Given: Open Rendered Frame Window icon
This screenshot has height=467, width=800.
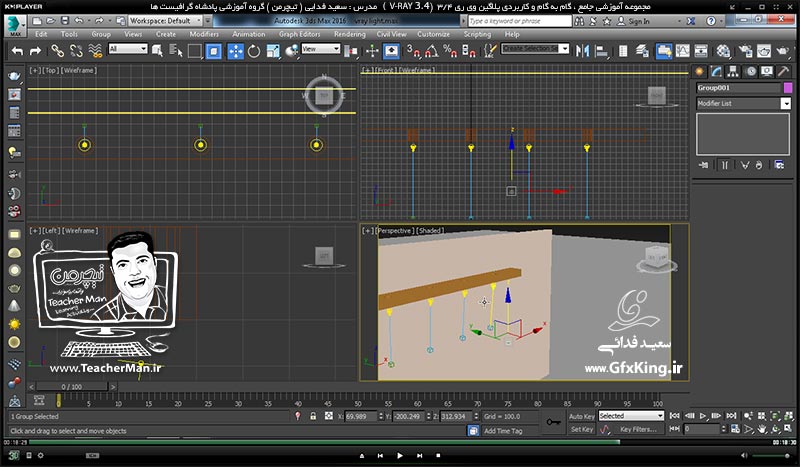Looking at the screenshot, I should (x=764, y=51).
